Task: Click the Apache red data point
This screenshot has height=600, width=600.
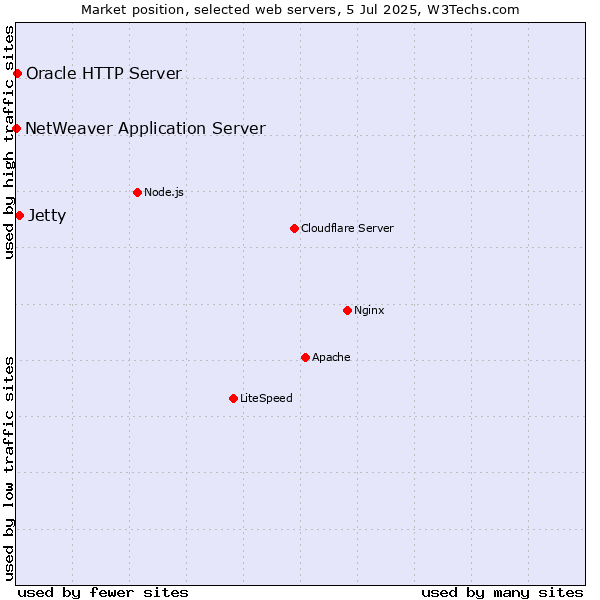Action: (305, 357)
